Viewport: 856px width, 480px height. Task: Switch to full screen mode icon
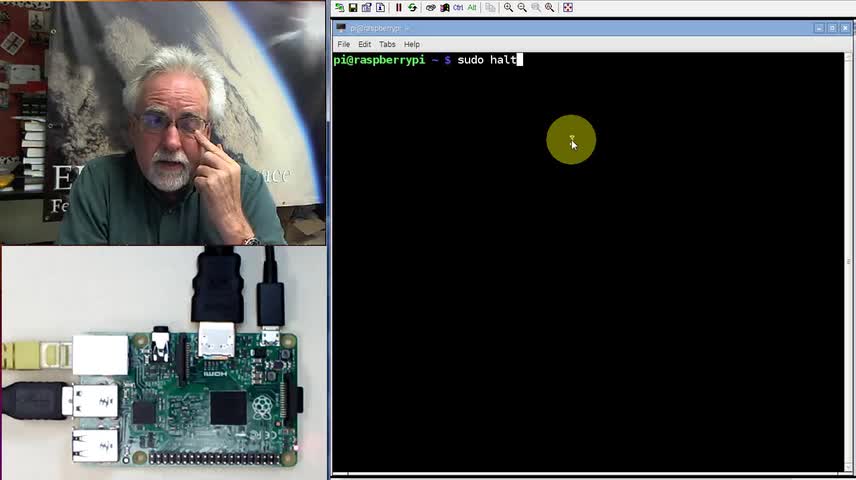(568, 8)
